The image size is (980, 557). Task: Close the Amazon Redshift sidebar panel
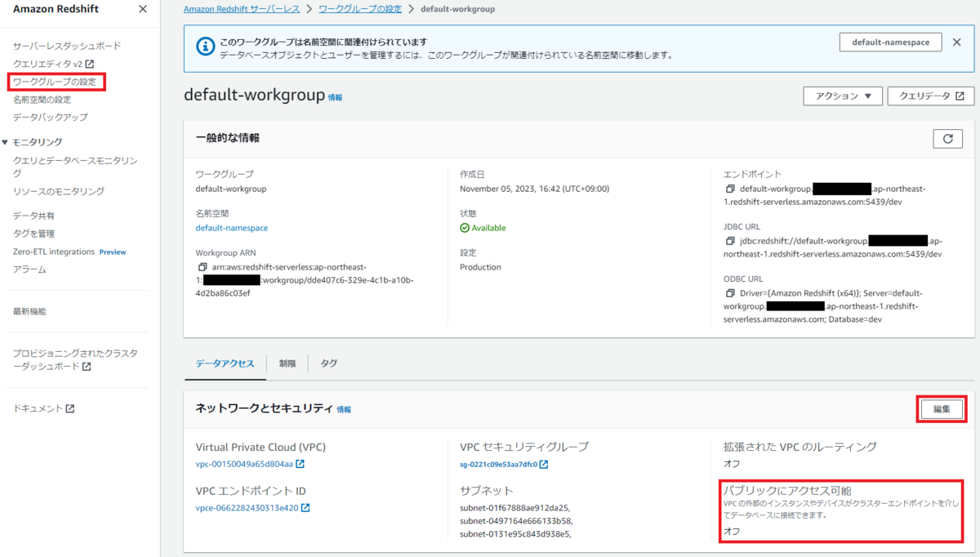(x=143, y=9)
